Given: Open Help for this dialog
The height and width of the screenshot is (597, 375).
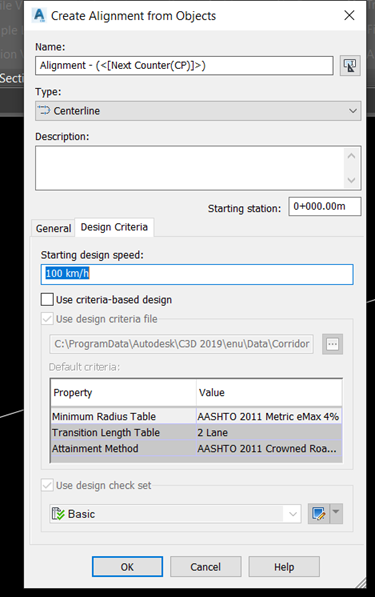Looking at the screenshot, I should (x=284, y=567).
